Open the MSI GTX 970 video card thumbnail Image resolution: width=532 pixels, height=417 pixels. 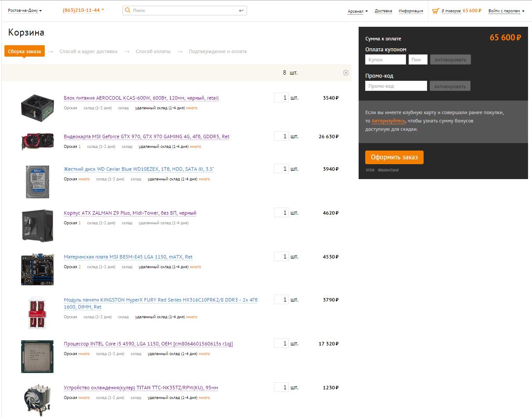coord(37,141)
